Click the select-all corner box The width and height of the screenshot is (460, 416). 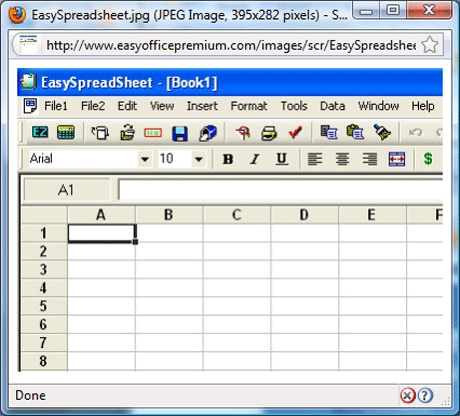(44, 215)
